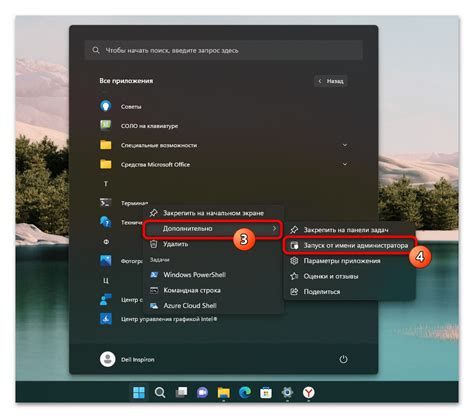Expand the Средства Microsoft Office folder chevron
The width and height of the screenshot is (474, 418).
(x=345, y=164)
